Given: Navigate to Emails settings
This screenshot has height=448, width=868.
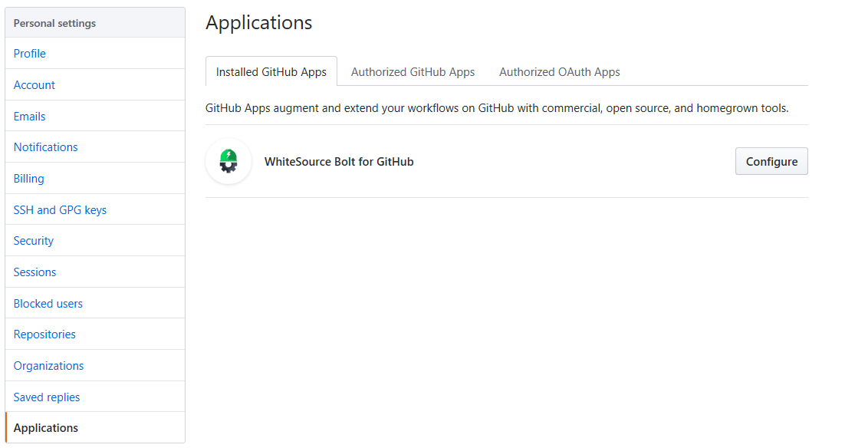Looking at the screenshot, I should (x=30, y=117).
